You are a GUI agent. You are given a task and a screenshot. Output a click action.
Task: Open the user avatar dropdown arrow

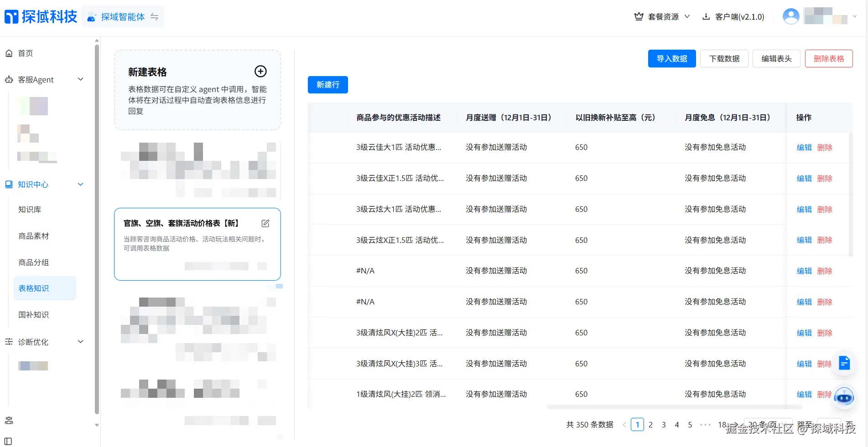(x=855, y=16)
